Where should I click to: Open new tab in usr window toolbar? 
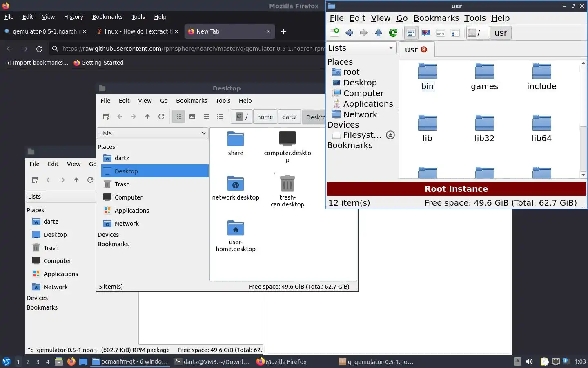(334, 33)
